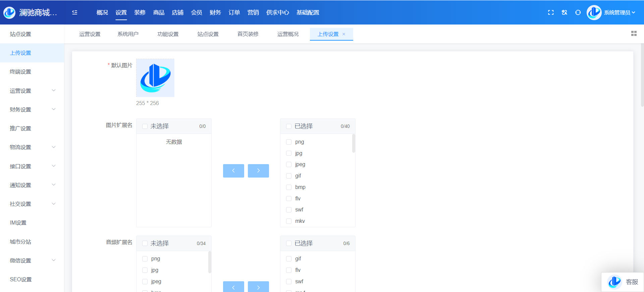Screen dimensions: 644x292
Task: Click the image extension list scrollbar
Action: [x=354, y=144]
